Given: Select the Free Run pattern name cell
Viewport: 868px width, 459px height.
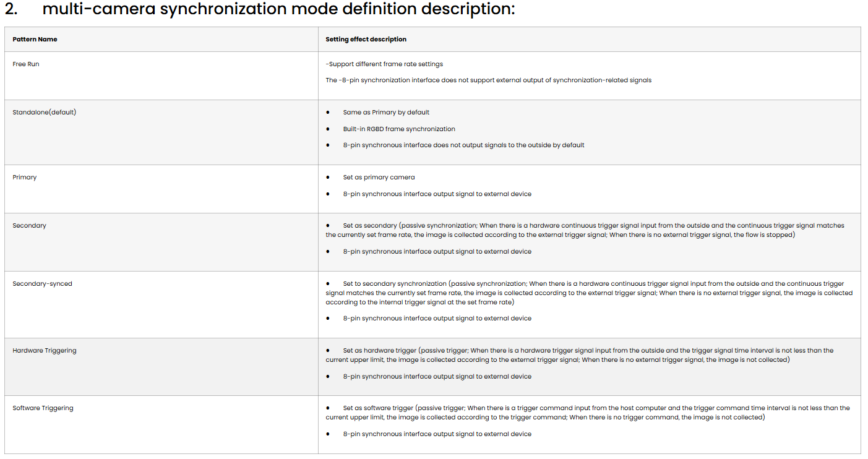Looking at the screenshot, I should click(26, 64).
